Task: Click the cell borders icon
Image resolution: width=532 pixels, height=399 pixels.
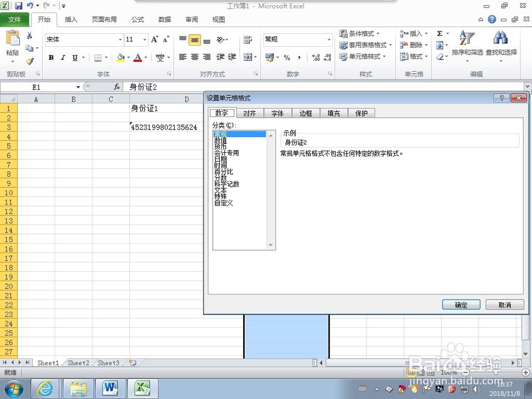Action: point(98,57)
